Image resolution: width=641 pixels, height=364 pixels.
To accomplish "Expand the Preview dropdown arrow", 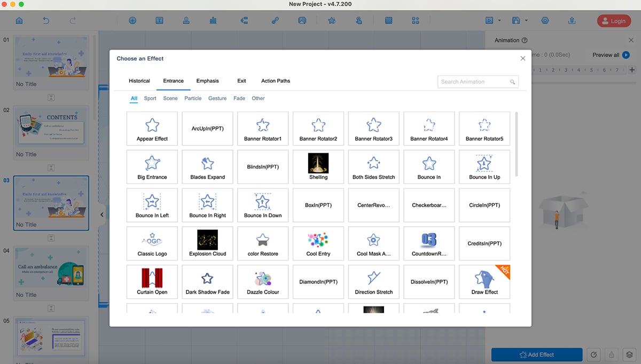I will [x=499, y=20].
